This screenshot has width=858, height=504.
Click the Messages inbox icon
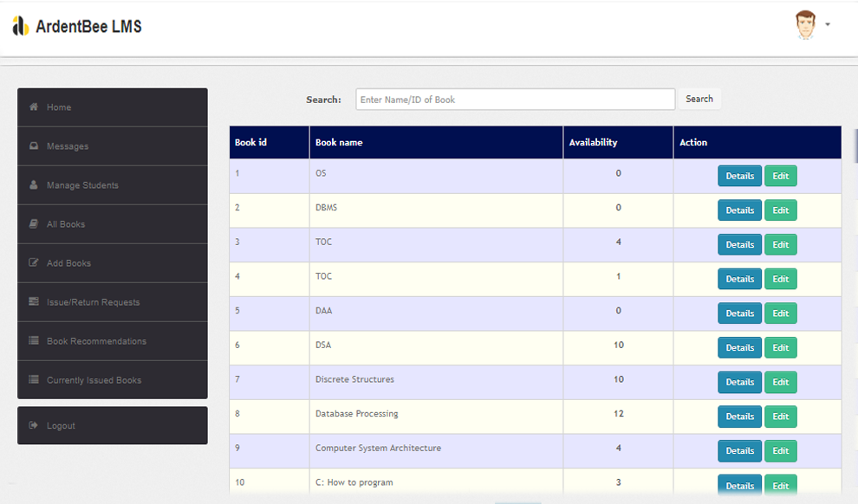(x=34, y=146)
